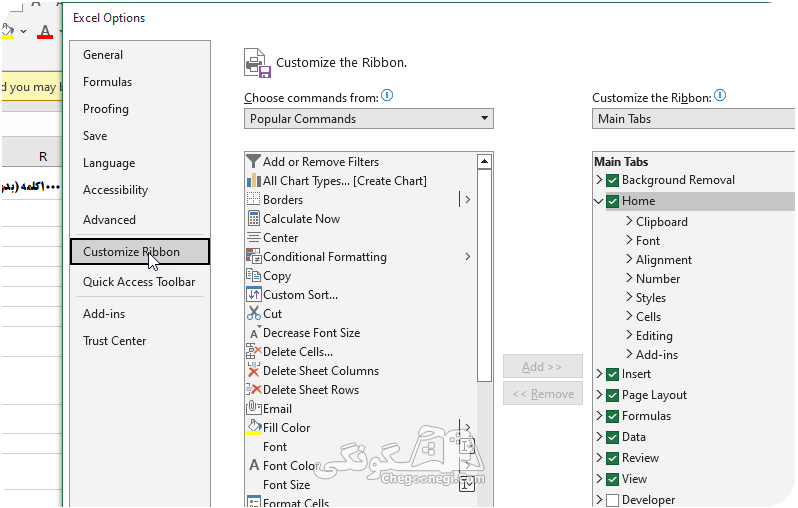Click info icon beside Customize the Ribbon label

tap(720, 95)
